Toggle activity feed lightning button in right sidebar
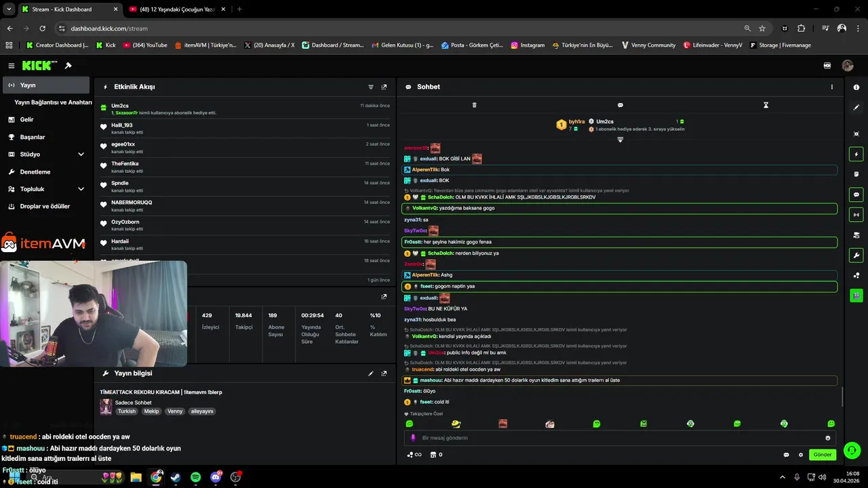868x488 pixels. (x=856, y=155)
